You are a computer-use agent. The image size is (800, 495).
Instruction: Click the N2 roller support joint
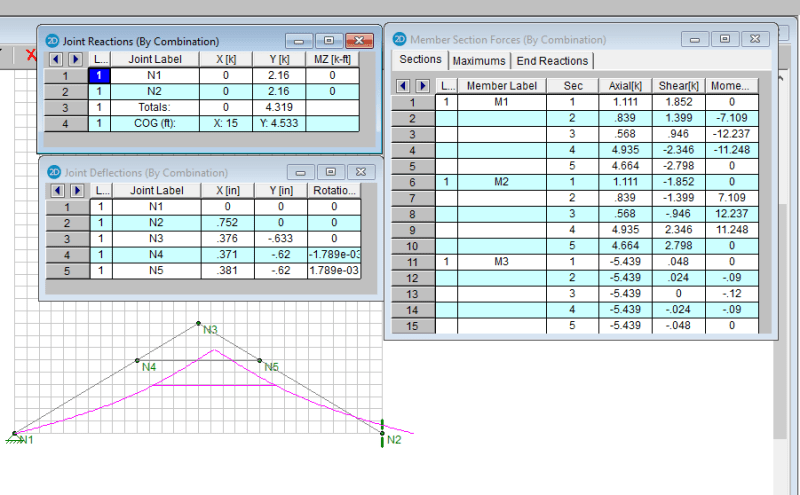pyautogui.click(x=382, y=433)
